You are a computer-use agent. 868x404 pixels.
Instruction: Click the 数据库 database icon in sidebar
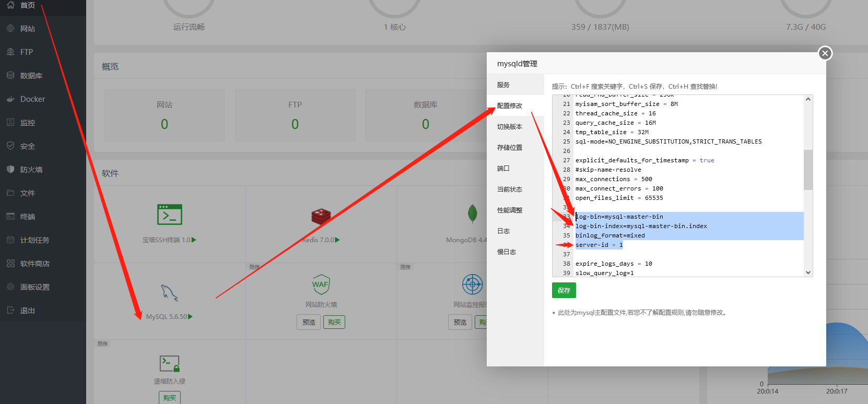coord(10,75)
